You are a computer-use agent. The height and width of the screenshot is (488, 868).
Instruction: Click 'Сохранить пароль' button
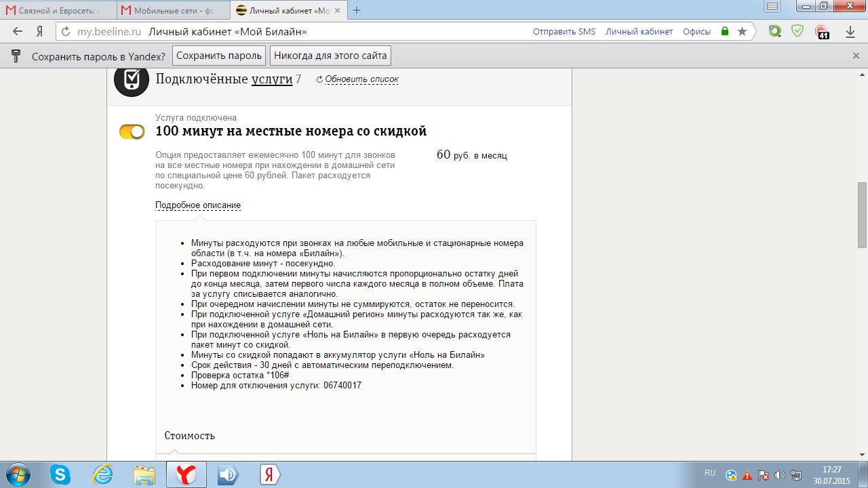coord(219,56)
